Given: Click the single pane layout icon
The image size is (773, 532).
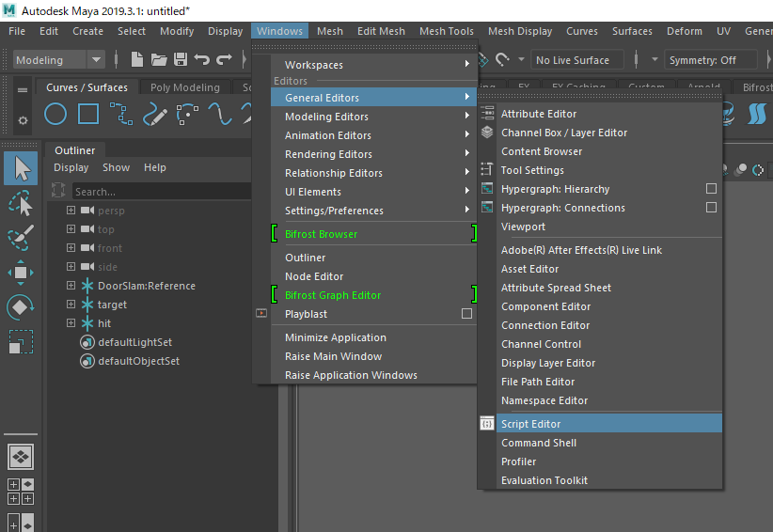Looking at the screenshot, I should 21,457.
